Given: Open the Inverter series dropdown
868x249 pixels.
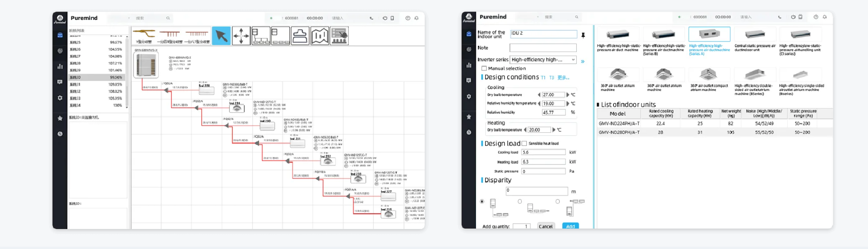Looking at the screenshot, I should [x=543, y=60].
